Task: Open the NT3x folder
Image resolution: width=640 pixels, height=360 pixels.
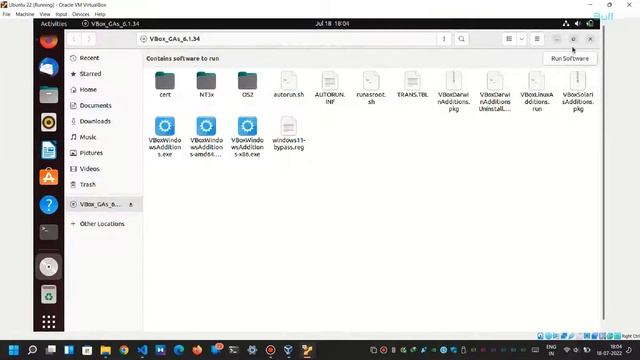Action: click(x=206, y=84)
